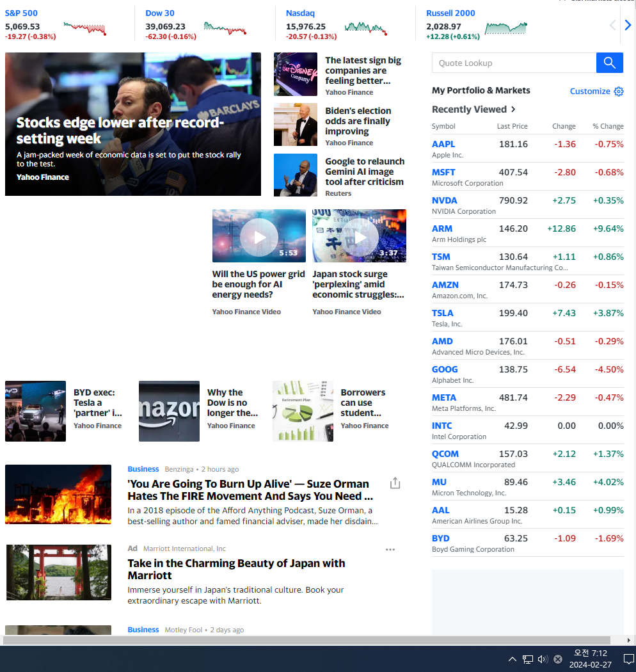The height and width of the screenshot is (672, 636).
Task: Open S&P 500 index link
Action: pyautogui.click(x=21, y=13)
